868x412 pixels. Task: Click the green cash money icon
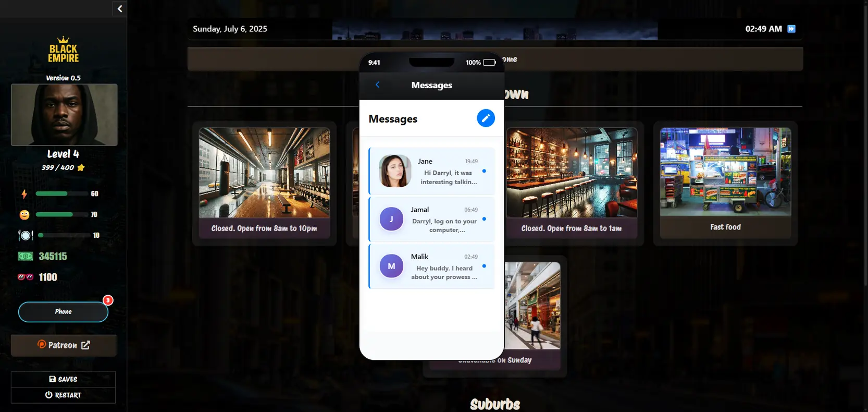[x=26, y=257]
